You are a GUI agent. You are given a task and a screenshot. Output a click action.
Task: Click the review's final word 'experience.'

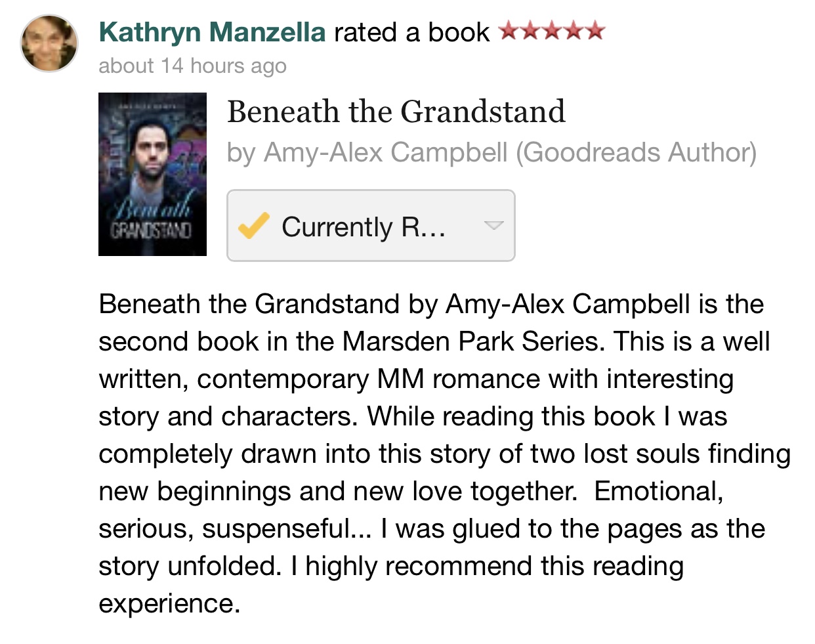pyautogui.click(x=169, y=603)
